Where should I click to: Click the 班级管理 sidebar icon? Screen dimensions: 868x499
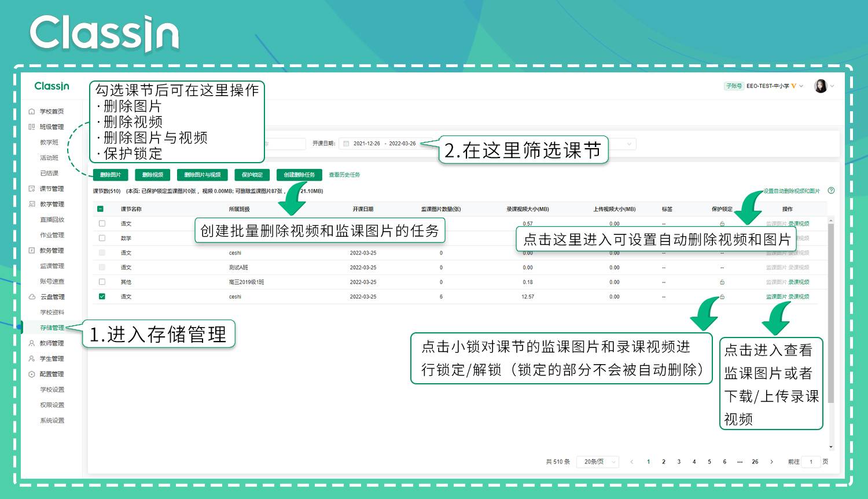tap(32, 127)
